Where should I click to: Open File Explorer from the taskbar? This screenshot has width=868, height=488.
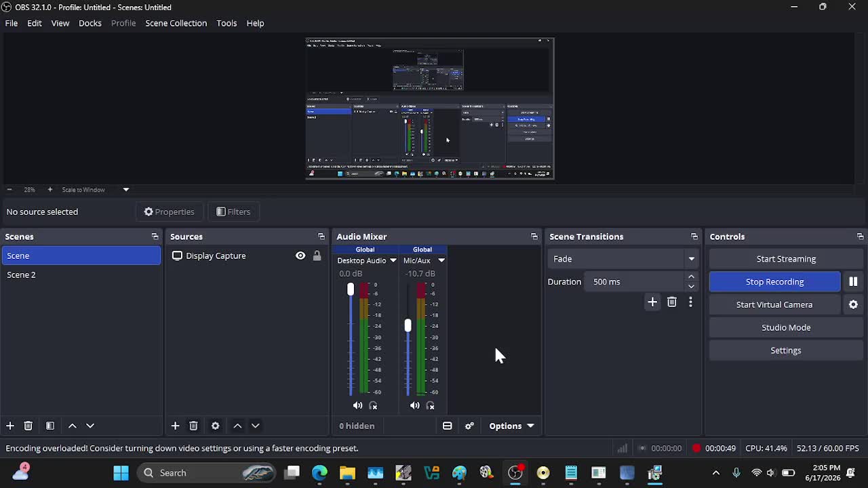347,472
